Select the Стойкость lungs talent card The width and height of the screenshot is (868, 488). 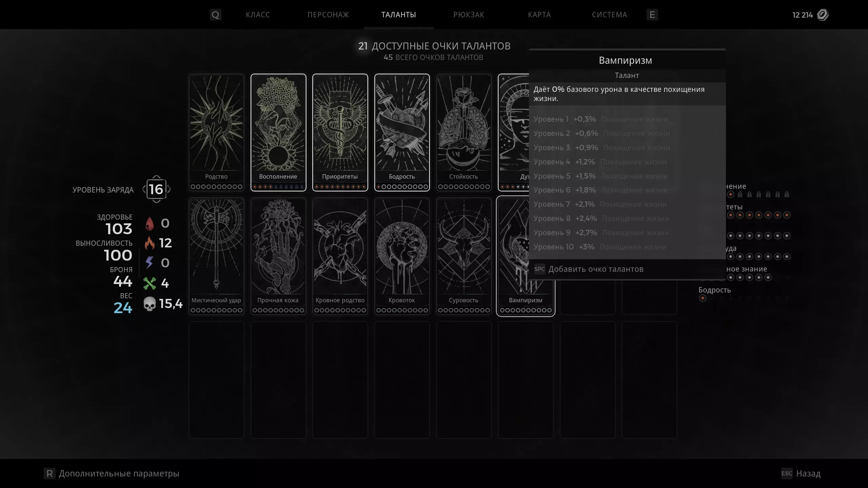[464, 133]
